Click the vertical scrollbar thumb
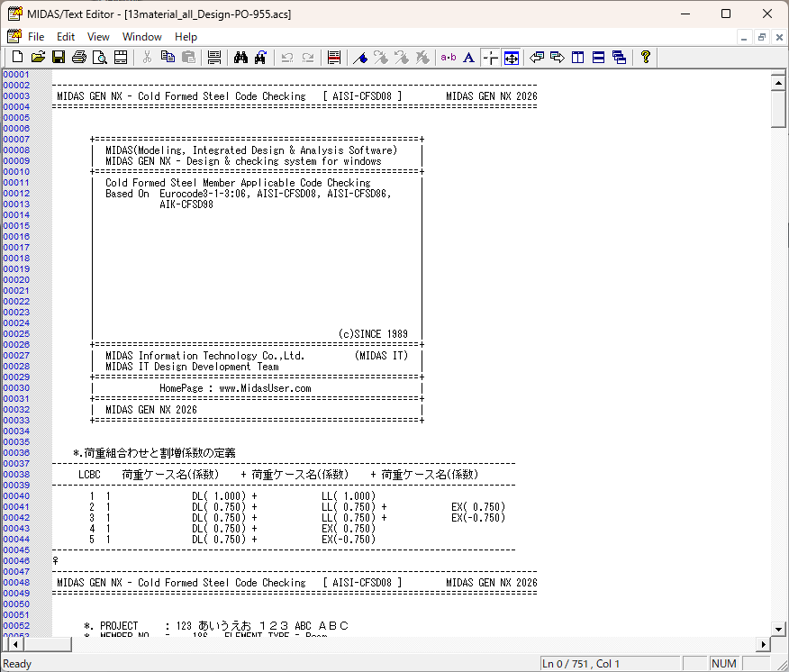 point(778,110)
